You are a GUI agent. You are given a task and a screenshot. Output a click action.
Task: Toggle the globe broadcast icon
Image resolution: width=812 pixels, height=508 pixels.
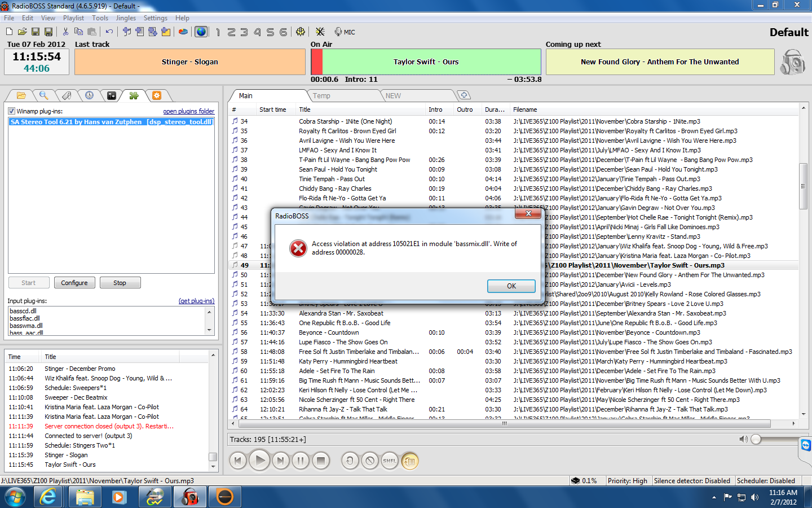coord(201,32)
